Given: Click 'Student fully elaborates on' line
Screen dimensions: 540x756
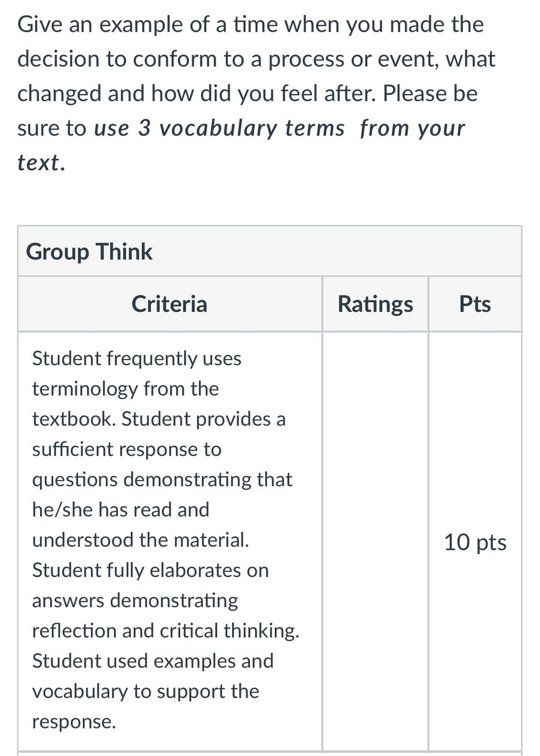Looking at the screenshot, I should (x=150, y=570).
